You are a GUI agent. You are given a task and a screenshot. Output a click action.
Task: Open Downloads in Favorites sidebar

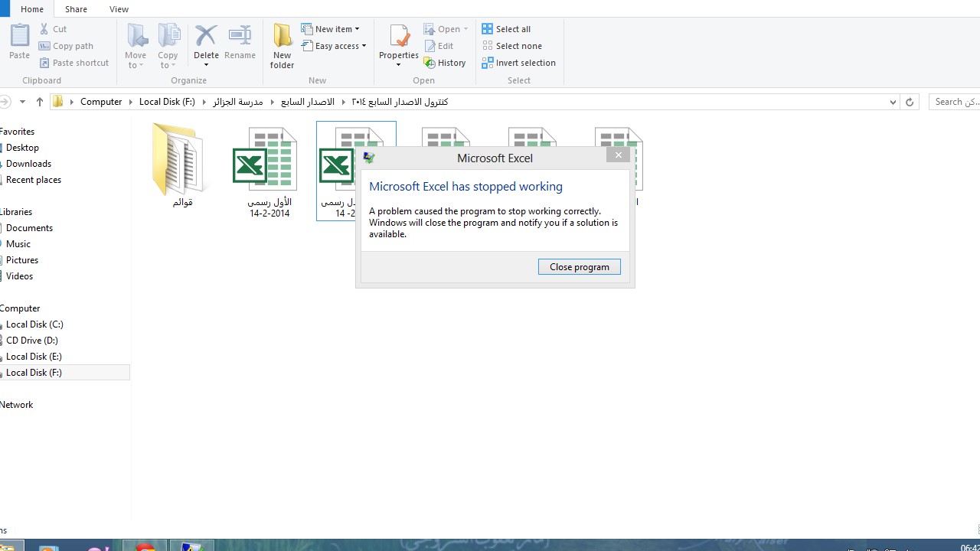click(28, 164)
